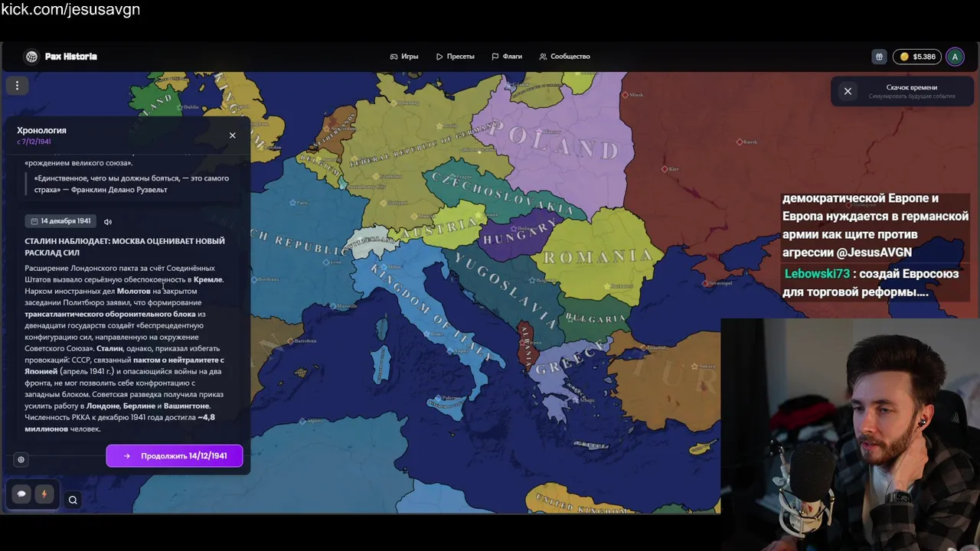Play audio for 14 декабря 1941 entry

point(108,222)
